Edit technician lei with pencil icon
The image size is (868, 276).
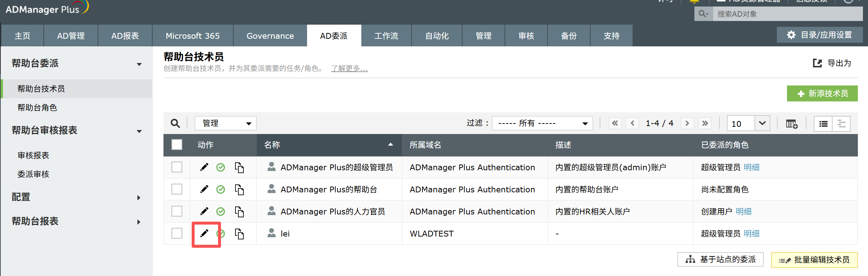click(x=204, y=233)
